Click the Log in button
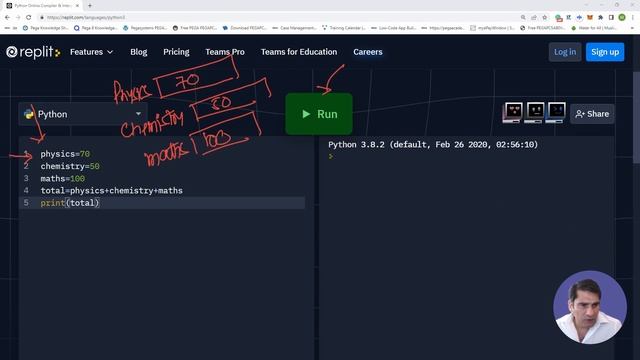The height and width of the screenshot is (360, 640). coord(565,52)
